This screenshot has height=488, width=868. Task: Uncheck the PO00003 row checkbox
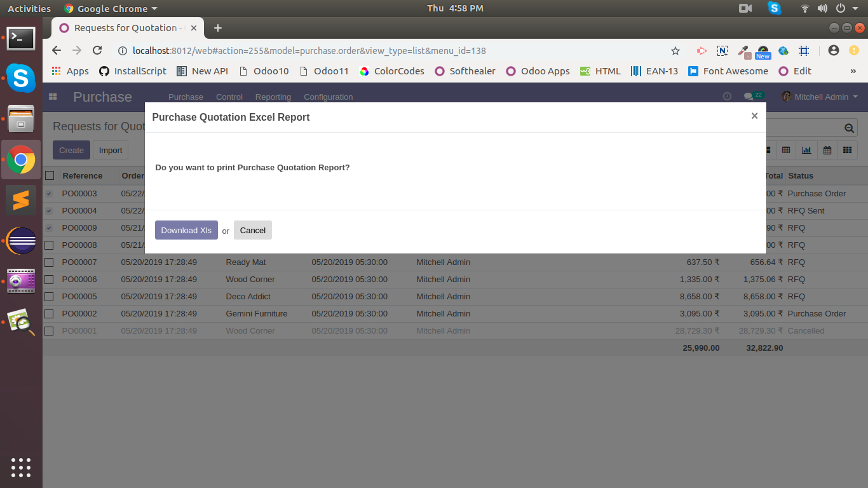pos(49,194)
